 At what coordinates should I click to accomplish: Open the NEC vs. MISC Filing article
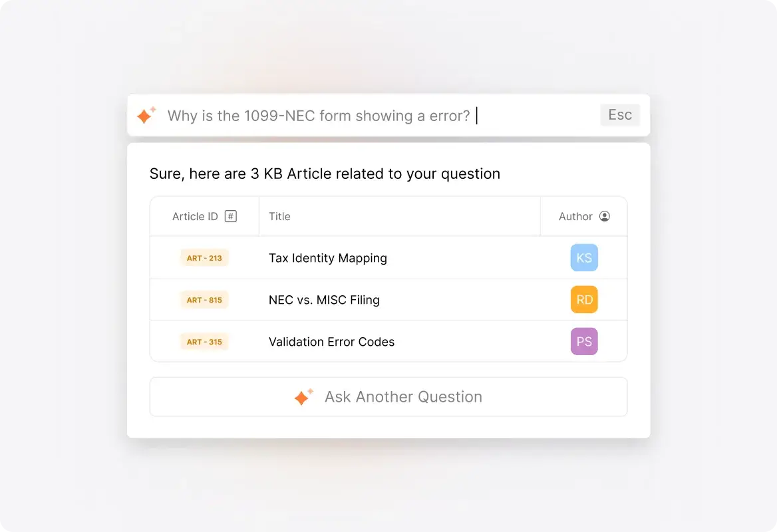click(x=324, y=300)
